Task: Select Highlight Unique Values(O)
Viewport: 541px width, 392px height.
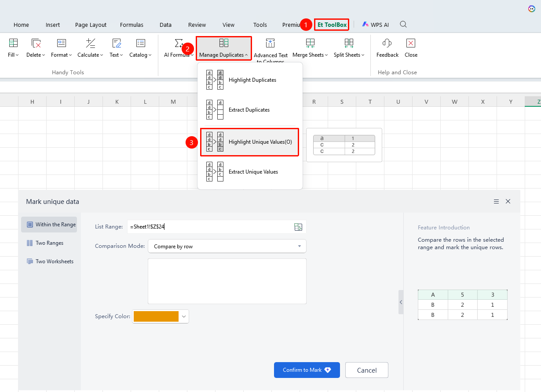Action: [x=250, y=142]
